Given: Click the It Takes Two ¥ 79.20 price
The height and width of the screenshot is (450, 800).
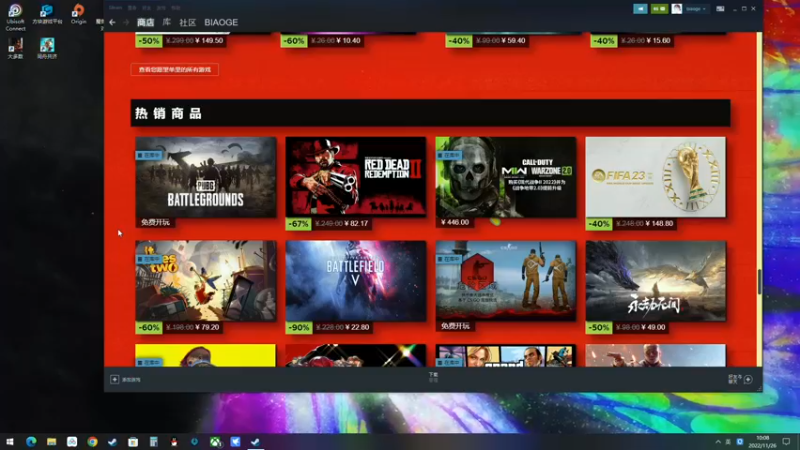Looking at the screenshot, I should point(207,327).
